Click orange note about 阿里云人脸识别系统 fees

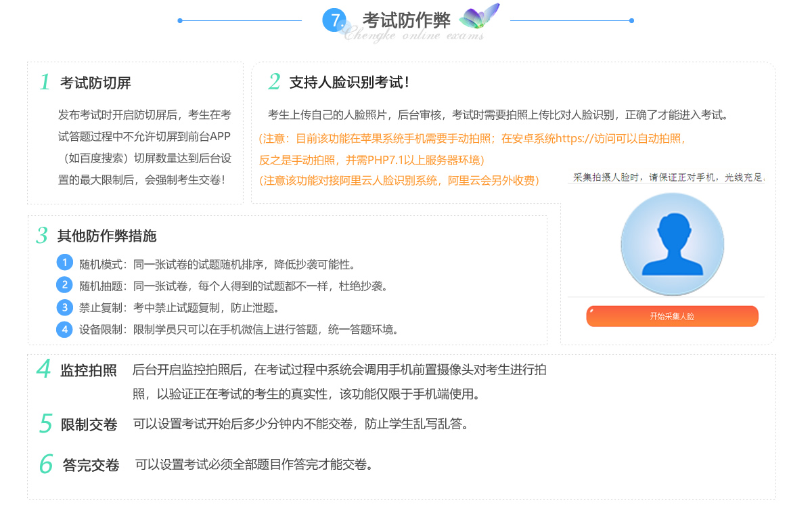tap(400, 180)
